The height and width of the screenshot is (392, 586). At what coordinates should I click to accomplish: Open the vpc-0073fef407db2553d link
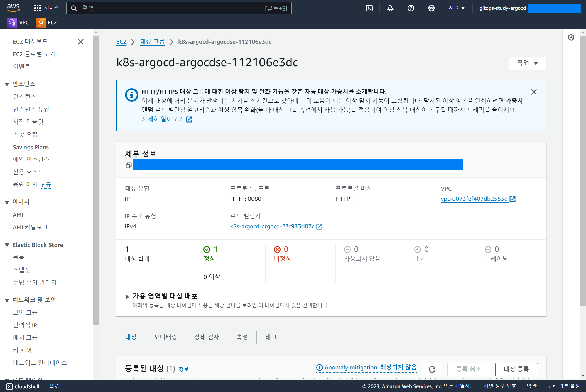coord(474,199)
